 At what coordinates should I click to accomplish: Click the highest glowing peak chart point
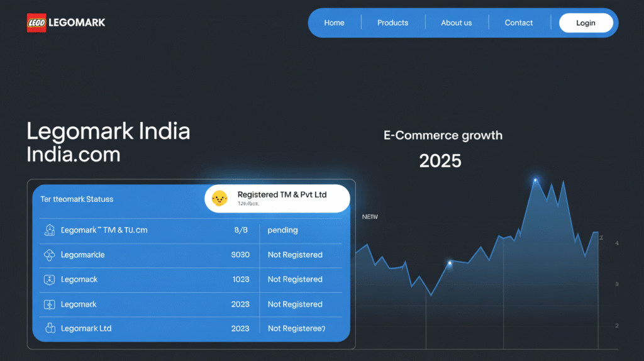(x=535, y=180)
